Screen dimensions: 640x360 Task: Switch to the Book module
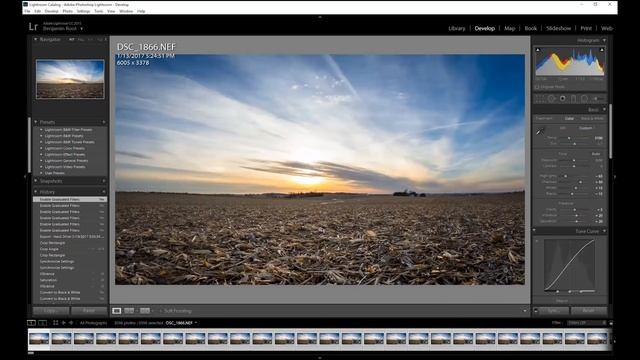click(x=531, y=29)
